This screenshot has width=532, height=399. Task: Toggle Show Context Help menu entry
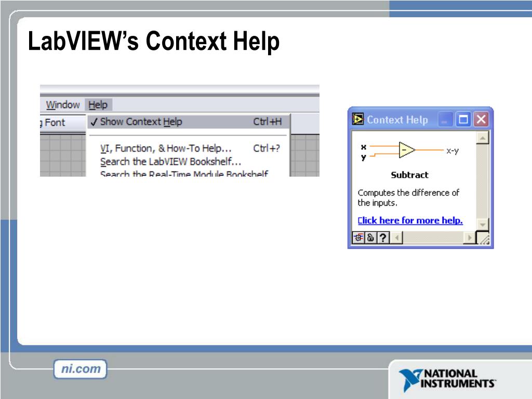188,122
